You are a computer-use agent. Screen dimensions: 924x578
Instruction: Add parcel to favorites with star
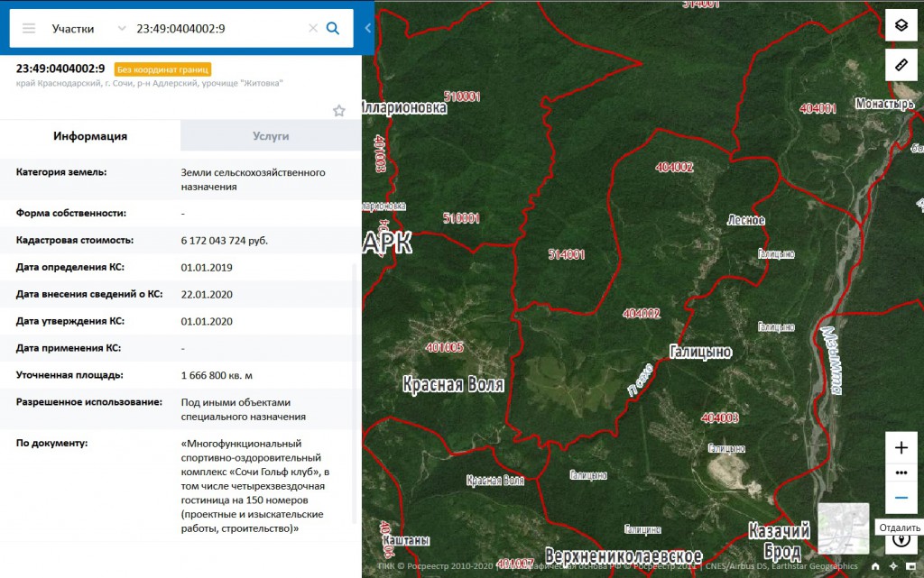(x=339, y=111)
